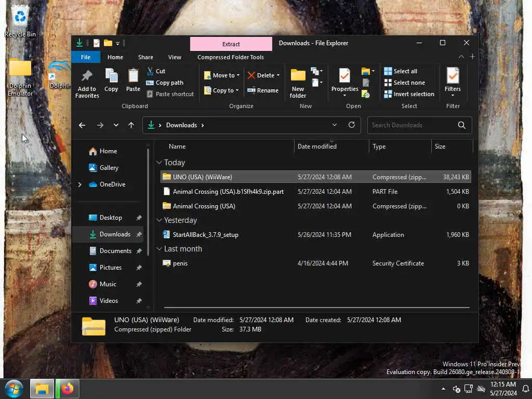Select the StartAllBack_3.7.9_setup file
This screenshot has width=532, height=399.
click(x=315, y=235)
